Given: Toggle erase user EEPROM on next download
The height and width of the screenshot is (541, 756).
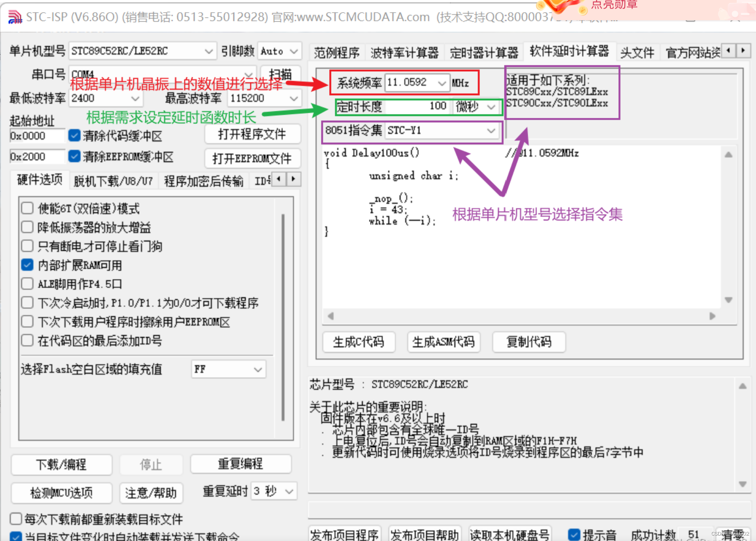Looking at the screenshot, I should (x=27, y=322).
